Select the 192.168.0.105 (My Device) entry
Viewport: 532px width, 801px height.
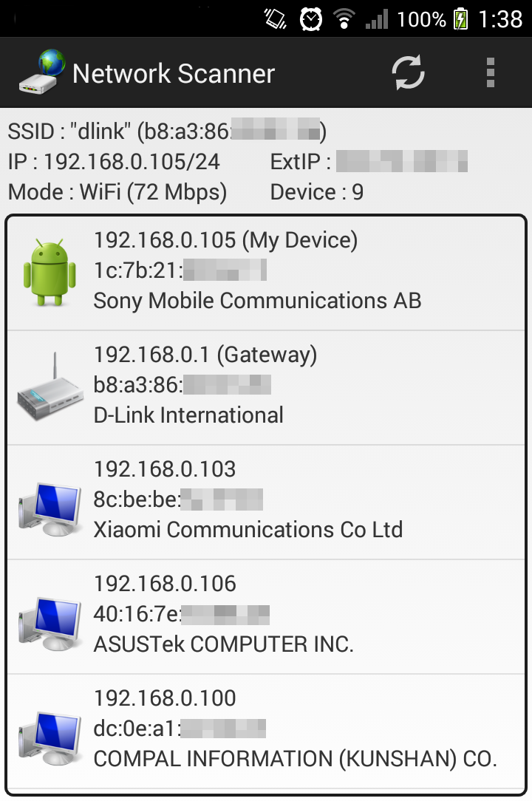(266, 273)
